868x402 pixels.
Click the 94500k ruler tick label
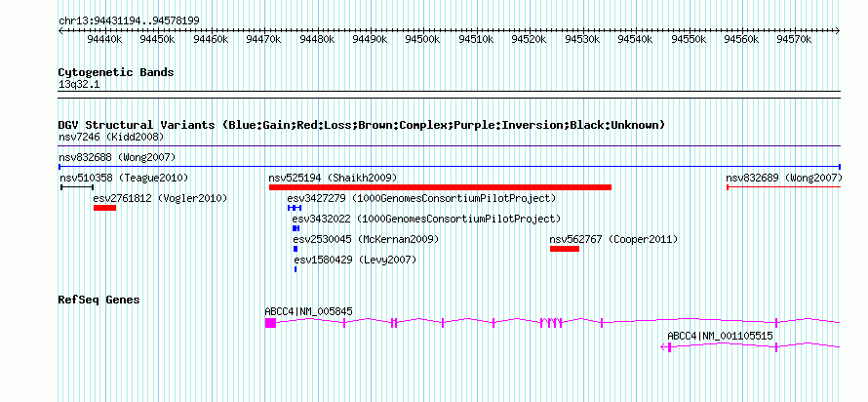423,39
